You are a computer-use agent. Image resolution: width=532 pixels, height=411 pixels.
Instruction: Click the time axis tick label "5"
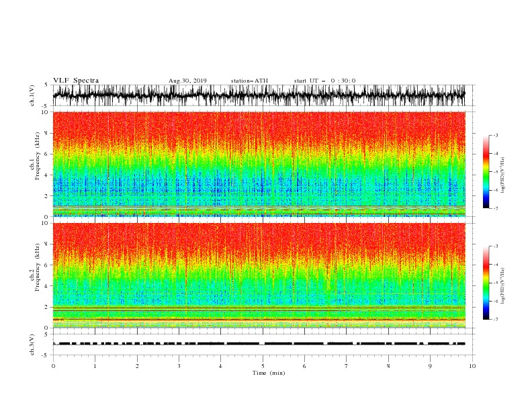263,366
